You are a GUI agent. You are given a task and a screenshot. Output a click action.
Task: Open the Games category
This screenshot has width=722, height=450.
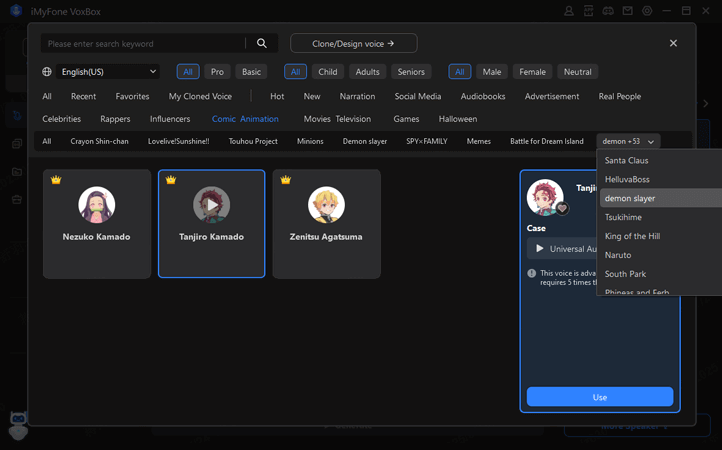coord(406,119)
